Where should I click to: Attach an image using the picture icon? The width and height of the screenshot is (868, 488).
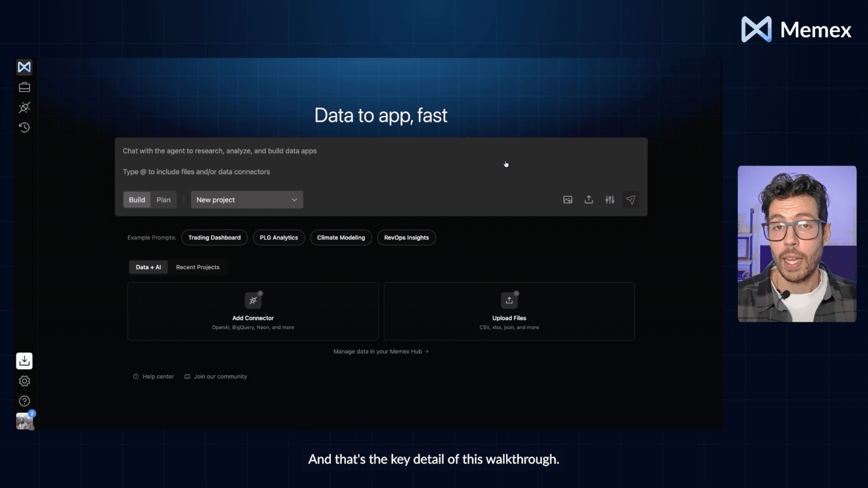(568, 200)
